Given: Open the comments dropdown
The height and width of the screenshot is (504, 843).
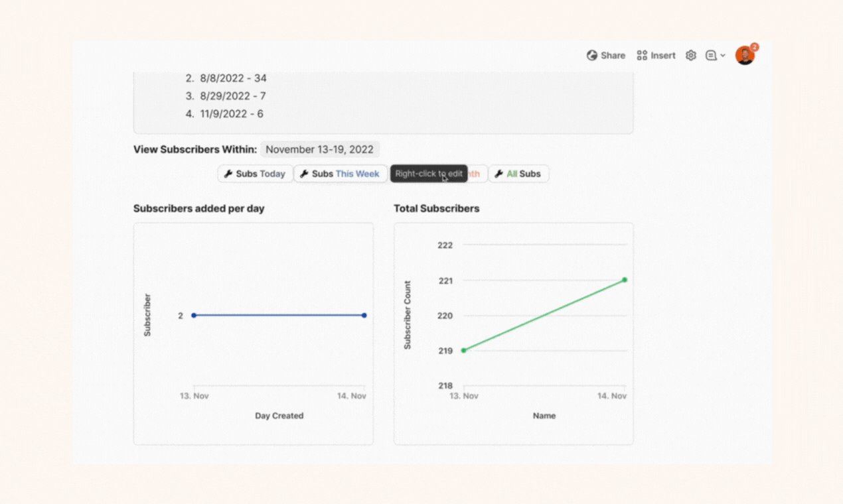Looking at the screenshot, I should pyautogui.click(x=716, y=56).
